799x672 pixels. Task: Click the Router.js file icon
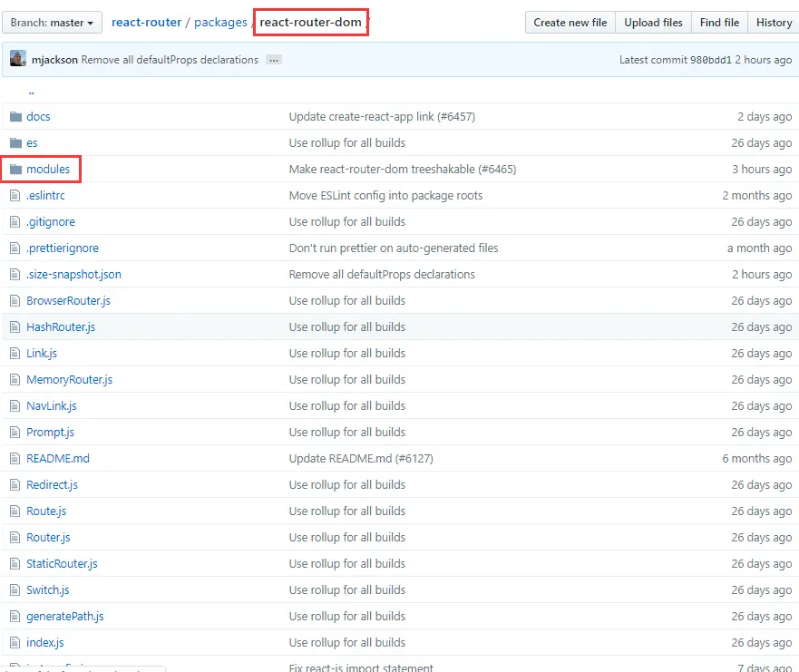coord(15,538)
